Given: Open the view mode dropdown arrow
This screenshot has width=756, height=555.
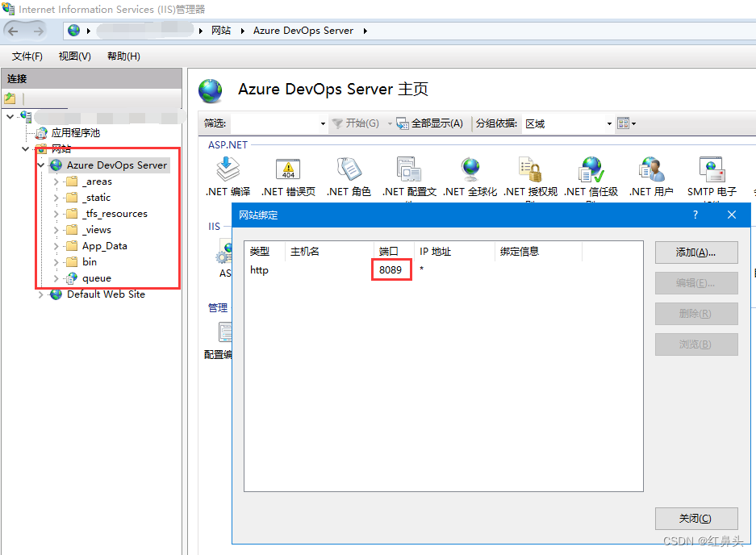Looking at the screenshot, I should point(633,123).
